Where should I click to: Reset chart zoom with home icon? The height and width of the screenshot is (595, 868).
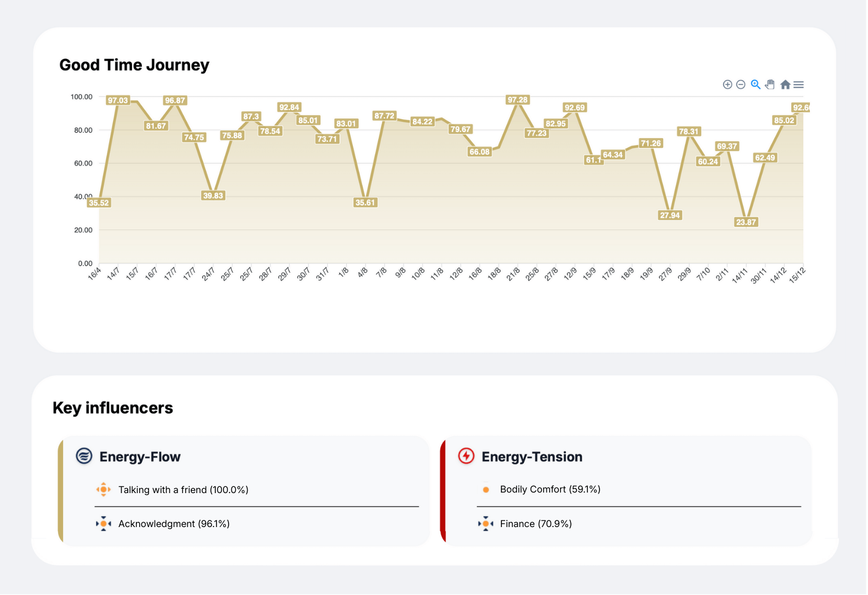point(785,84)
